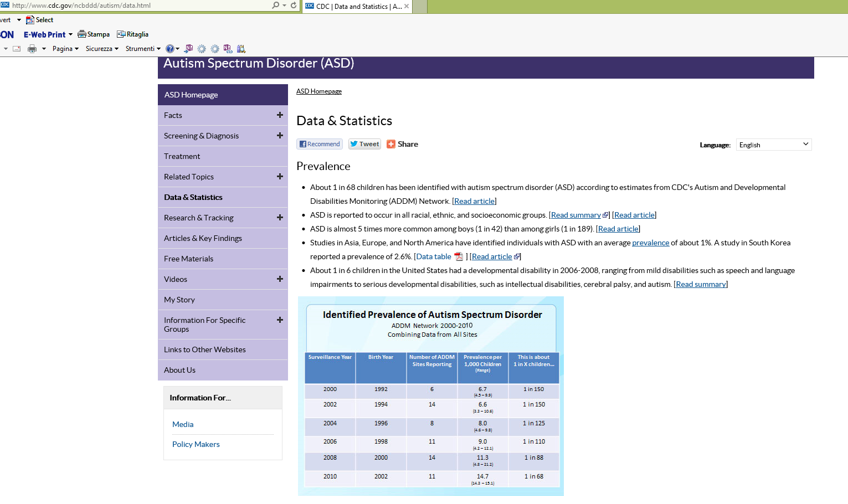The width and height of the screenshot is (848, 504).
Task: Click Read article link for South Korea study
Action: coord(492,256)
